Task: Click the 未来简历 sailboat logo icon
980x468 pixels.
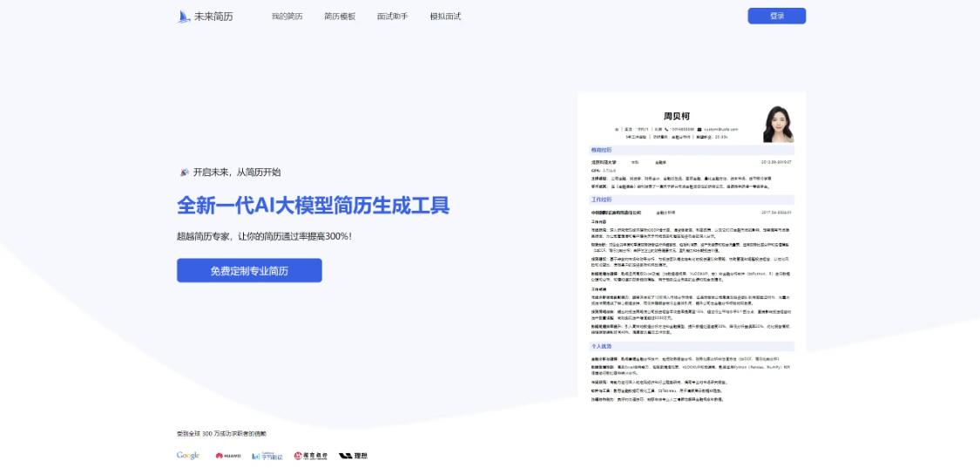Action: point(184,17)
